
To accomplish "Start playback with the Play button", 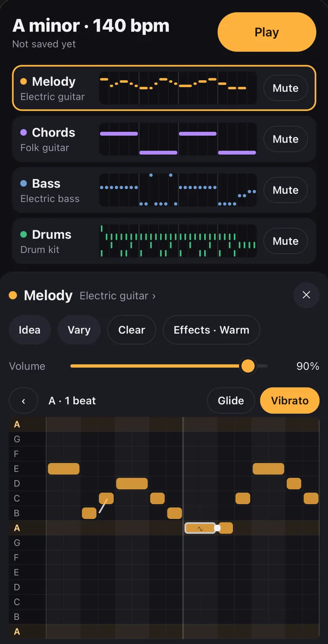I will pos(267,32).
